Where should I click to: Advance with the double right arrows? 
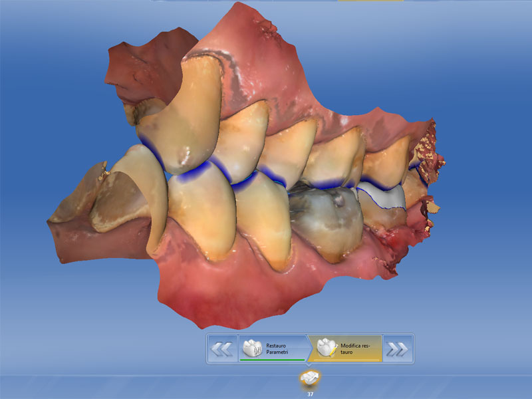coord(398,348)
